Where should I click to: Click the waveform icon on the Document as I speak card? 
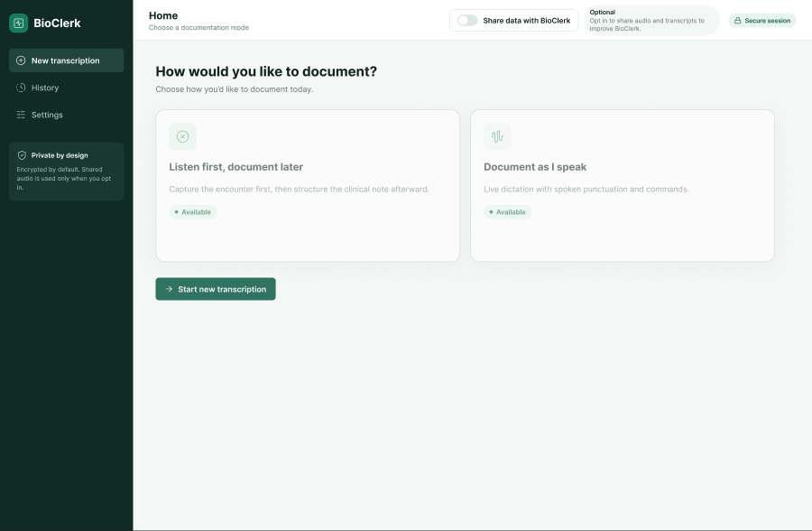click(x=497, y=136)
